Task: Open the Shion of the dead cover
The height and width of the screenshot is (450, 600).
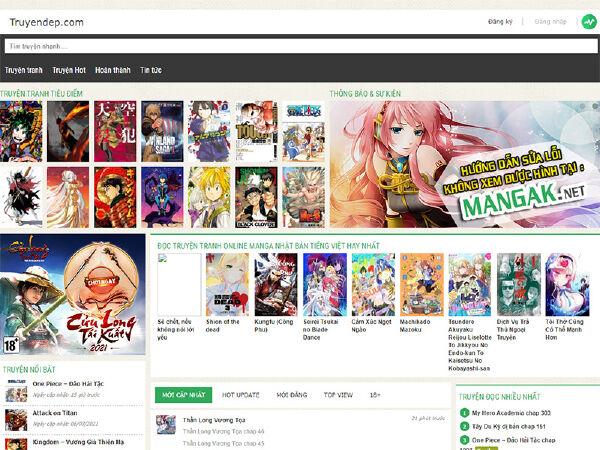Action: pyautogui.click(x=227, y=285)
